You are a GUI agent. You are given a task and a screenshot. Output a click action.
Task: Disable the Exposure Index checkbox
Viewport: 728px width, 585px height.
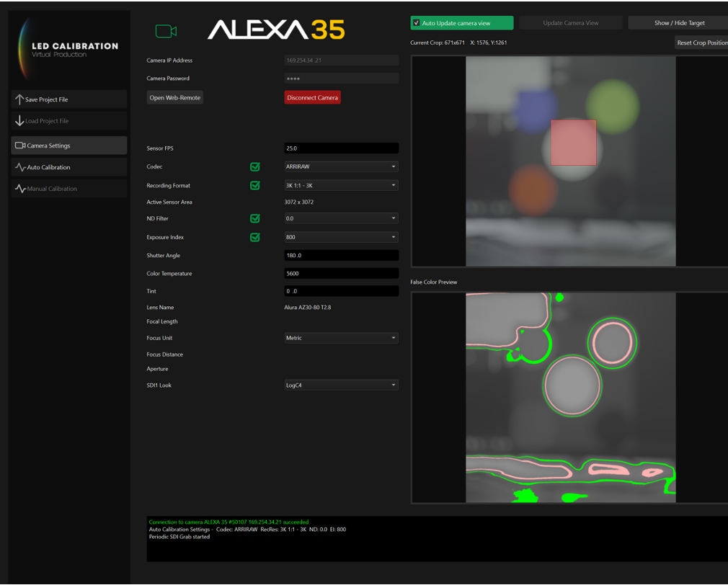(x=254, y=237)
